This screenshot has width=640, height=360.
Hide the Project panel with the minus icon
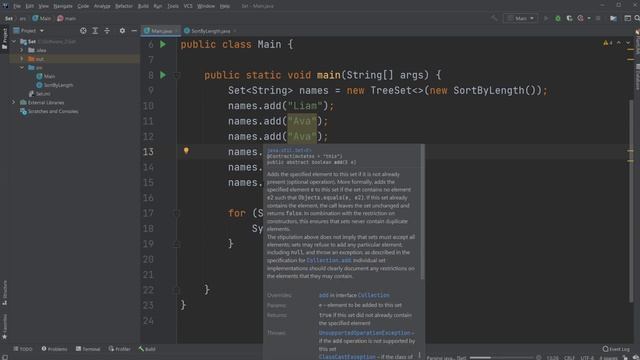[134, 31]
